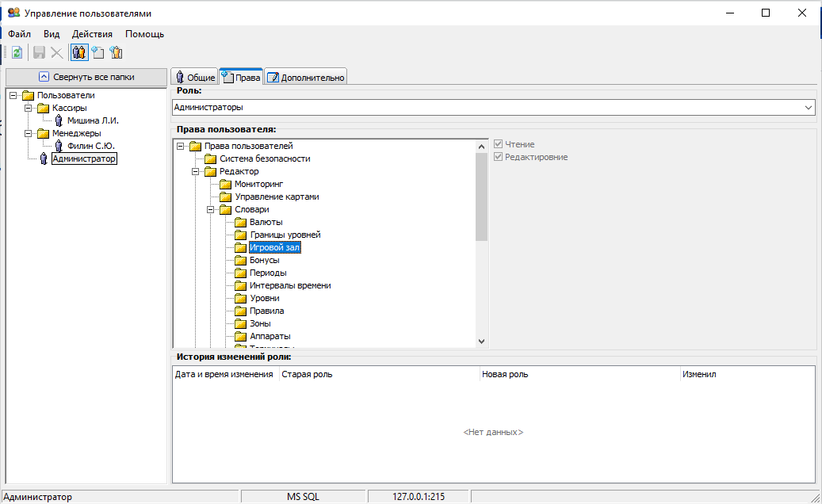Click the Свернуть все папки button
Screen dimensions: 822x504
(x=86, y=77)
